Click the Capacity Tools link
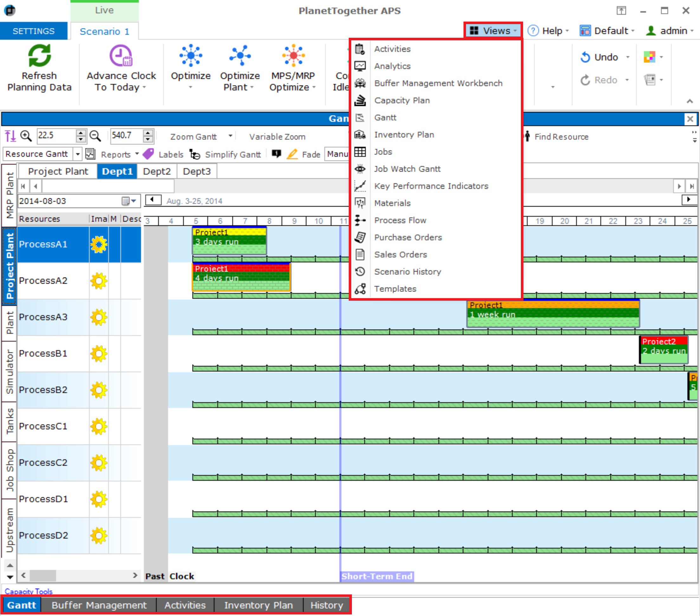700x616 pixels. (29, 591)
